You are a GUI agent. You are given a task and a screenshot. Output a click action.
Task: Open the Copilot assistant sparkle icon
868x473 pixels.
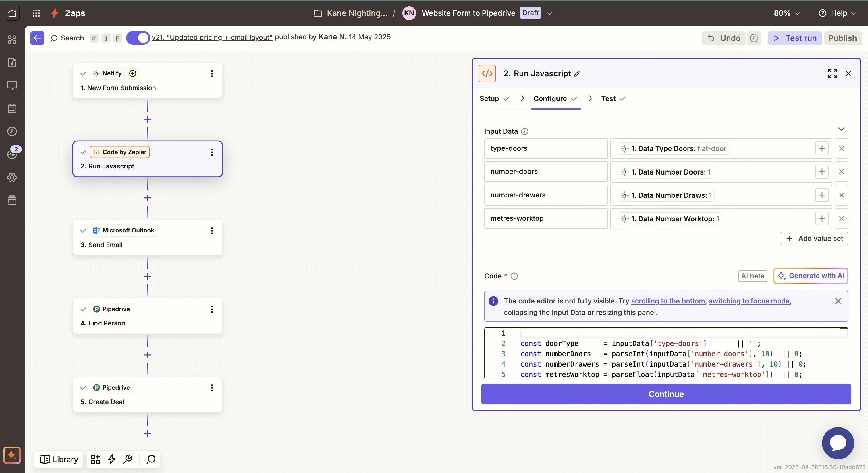(x=12, y=455)
